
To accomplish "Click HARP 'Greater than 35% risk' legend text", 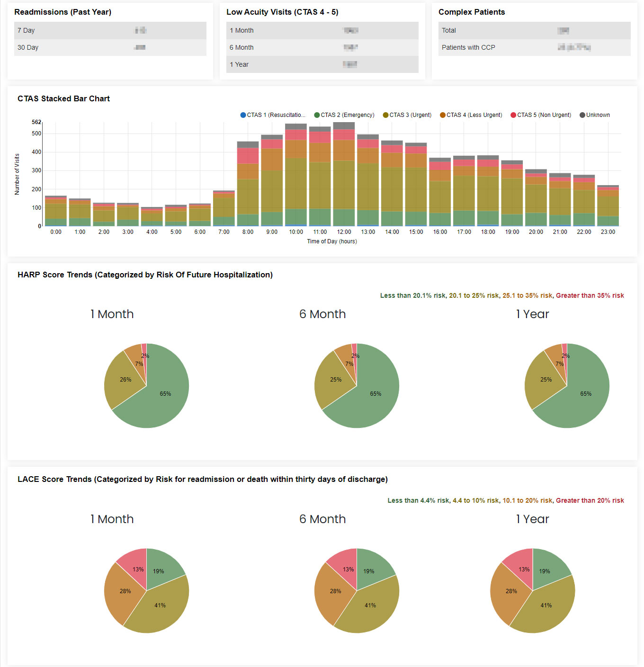I will point(590,295).
